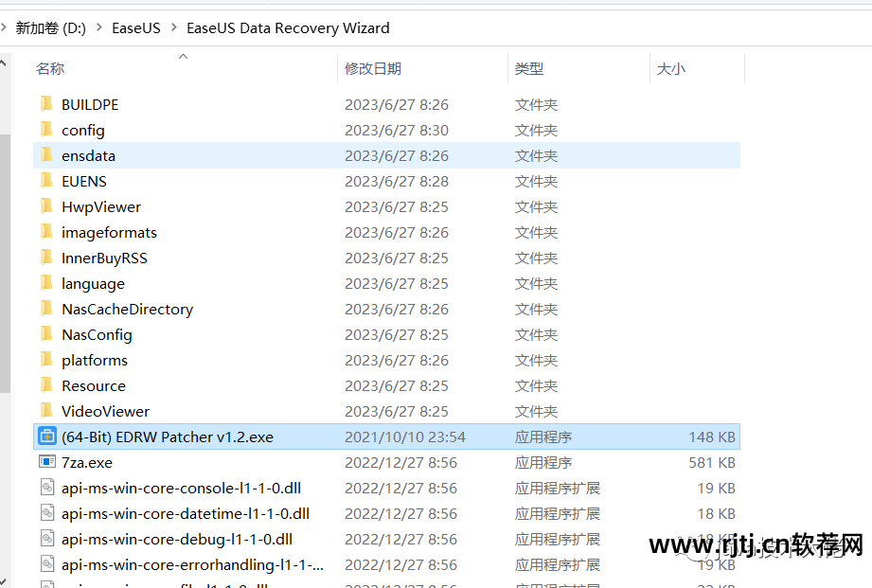Click the 2023/6/27 8:28 date cell
This screenshot has width=872, height=588.
(397, 182)
